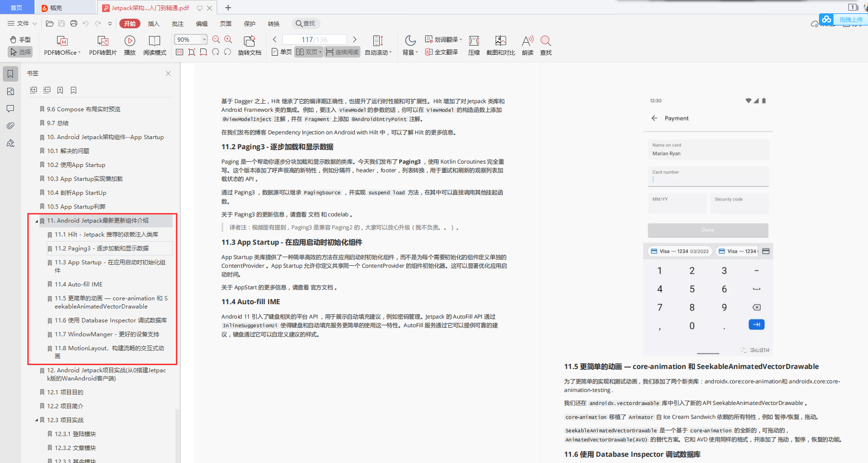Click the 压缩 compress tool

474,46
